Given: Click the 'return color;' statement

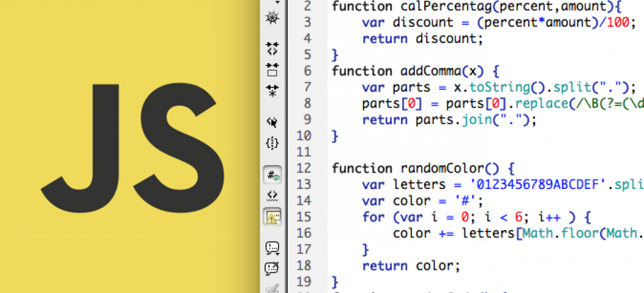Looking at the screenshot, I should 411,266.
